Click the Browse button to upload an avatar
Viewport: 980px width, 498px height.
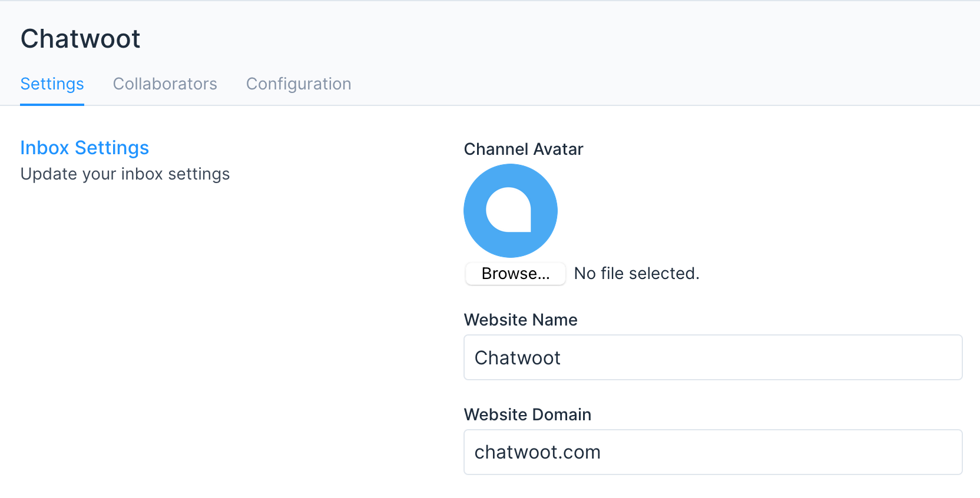pos(515,273)
